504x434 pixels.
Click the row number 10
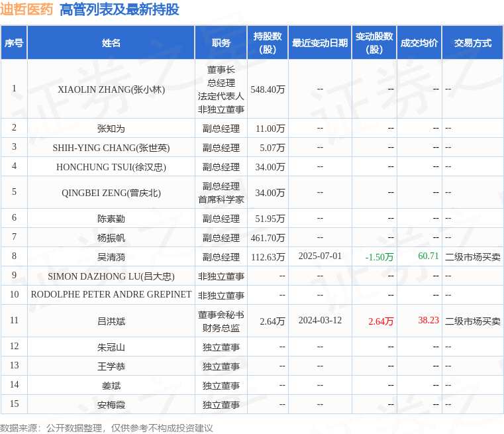pos(14,294)
